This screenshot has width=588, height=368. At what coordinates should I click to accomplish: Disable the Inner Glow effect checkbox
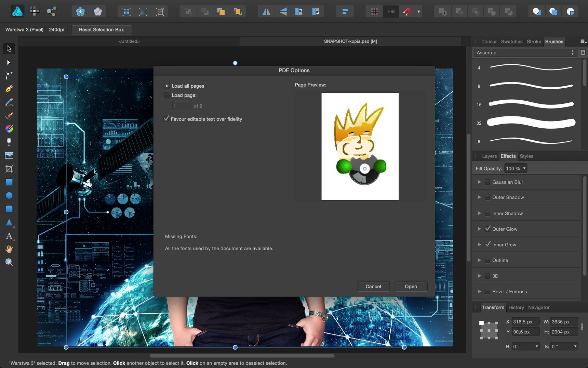click(487, 244)
